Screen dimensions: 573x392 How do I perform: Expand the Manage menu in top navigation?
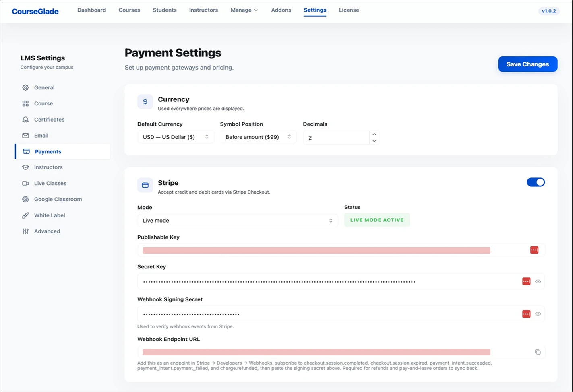[244, 10]
